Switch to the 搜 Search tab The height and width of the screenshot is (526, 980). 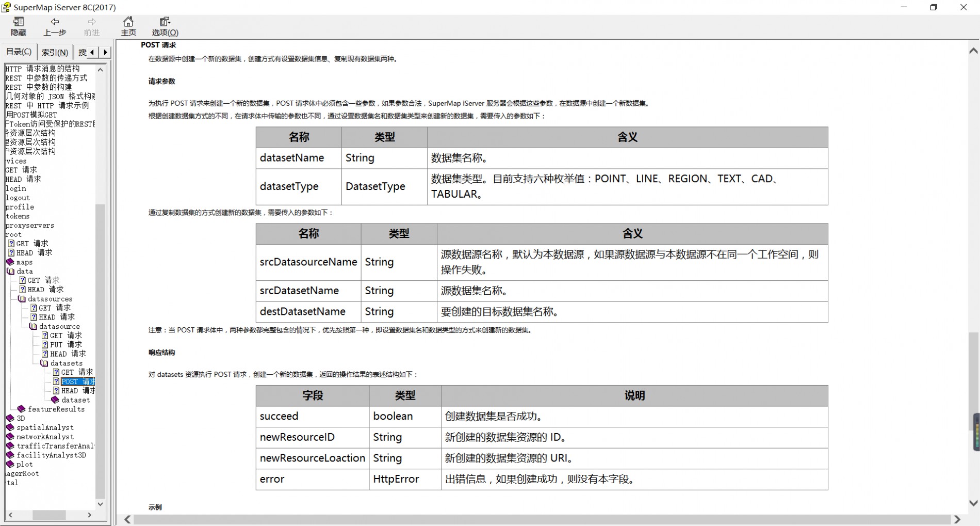(82, 52)
